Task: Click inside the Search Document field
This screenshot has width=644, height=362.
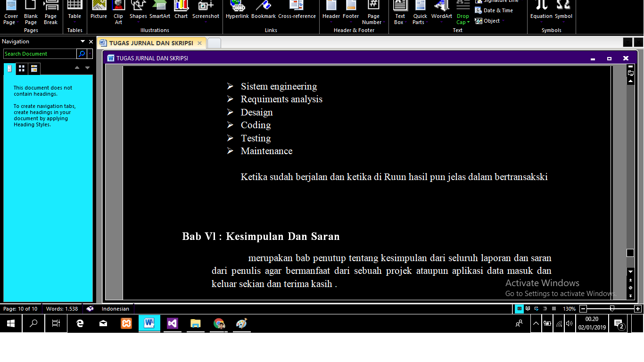Action: tap(40, 54)
